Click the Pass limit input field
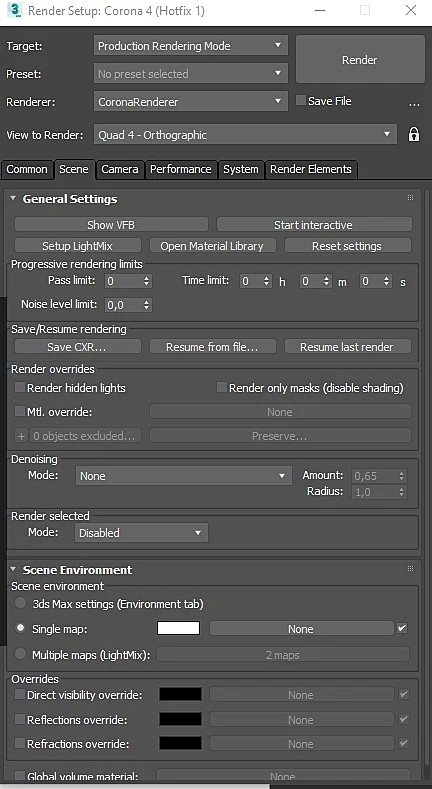432x789 pixels. point(123,281)
